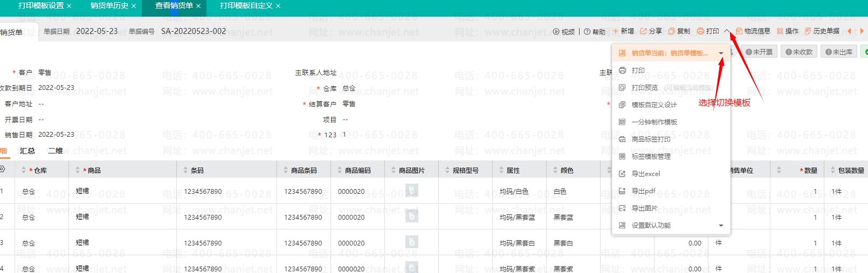Close the 查看销货单 tab

[x=198, y=6]
